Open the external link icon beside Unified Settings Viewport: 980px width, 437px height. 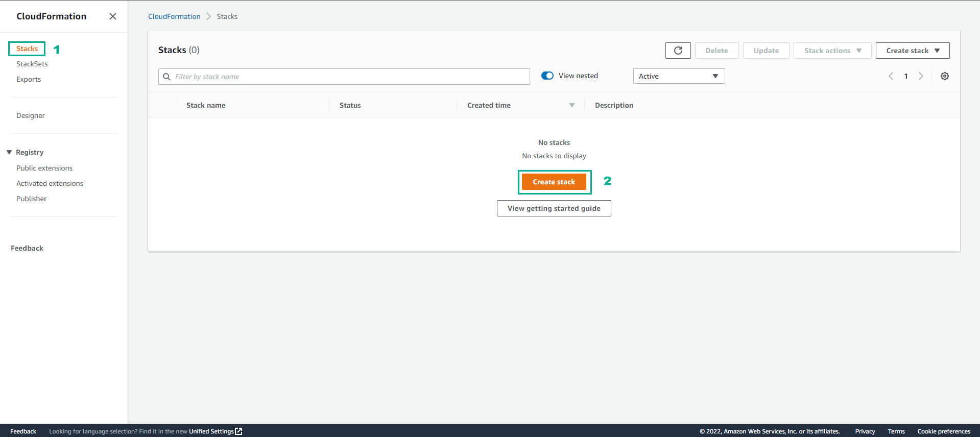click(x=238, y=431)
